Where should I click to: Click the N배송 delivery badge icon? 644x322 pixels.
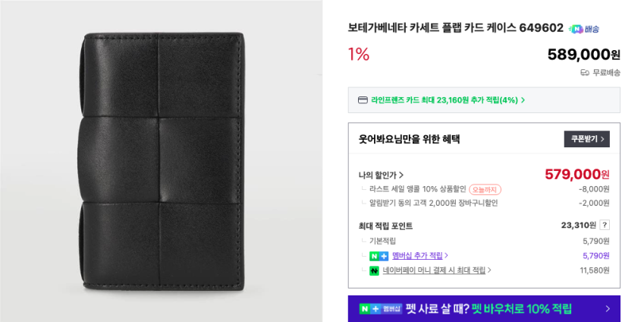pyautogui.click(x=583, y=29)
